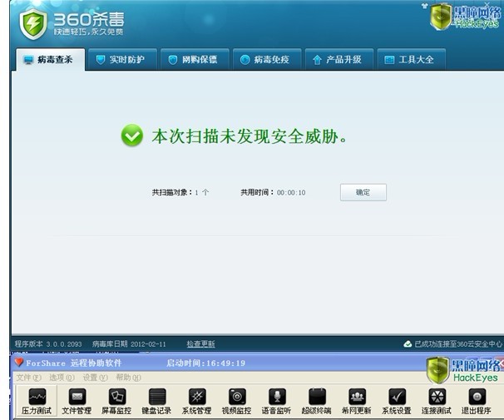This screenshot has height=420, width=504.
Task: Open the 选项(O) menu in ForShare
Action: (x=62, y=378)
